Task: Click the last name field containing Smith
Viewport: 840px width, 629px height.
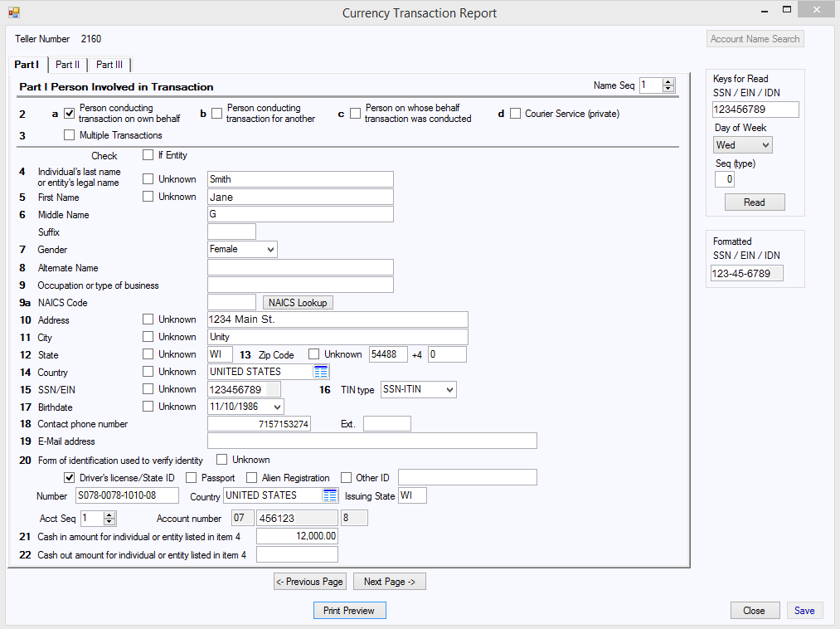Action: 300,179
